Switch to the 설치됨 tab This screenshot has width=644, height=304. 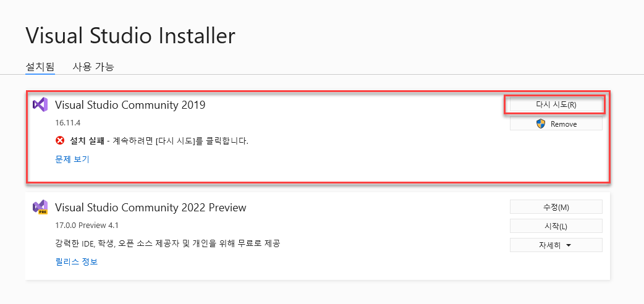click(x=40, y=67)
